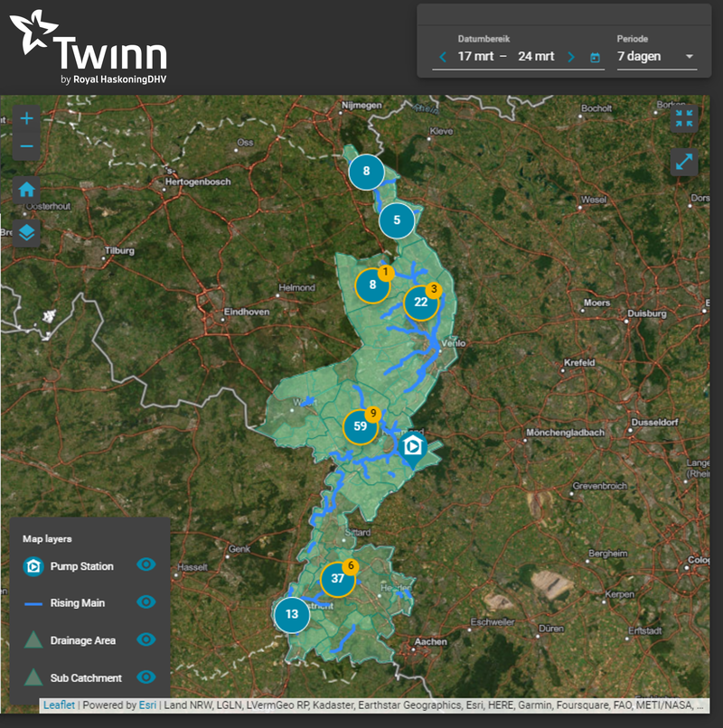Image resolution: width=723 pixels, height=728 pixels.
Task: Click the pump station marker on map
Action: coord(414,445)
